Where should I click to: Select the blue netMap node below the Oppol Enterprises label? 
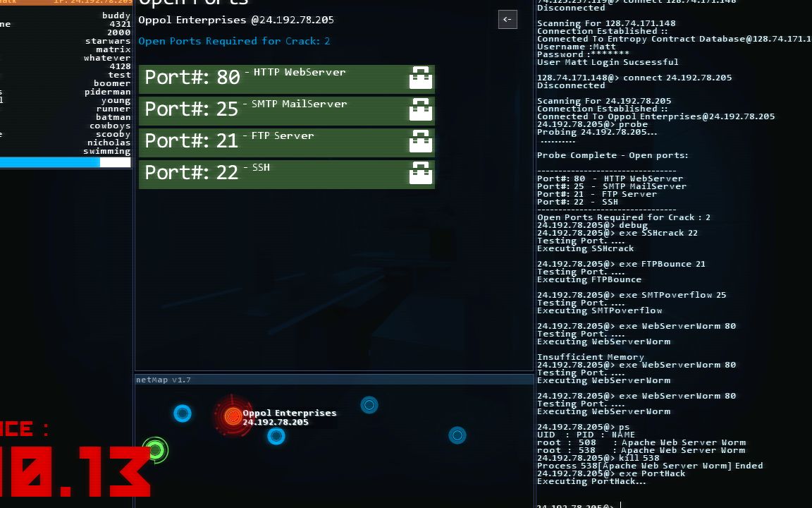pos(276,436)
